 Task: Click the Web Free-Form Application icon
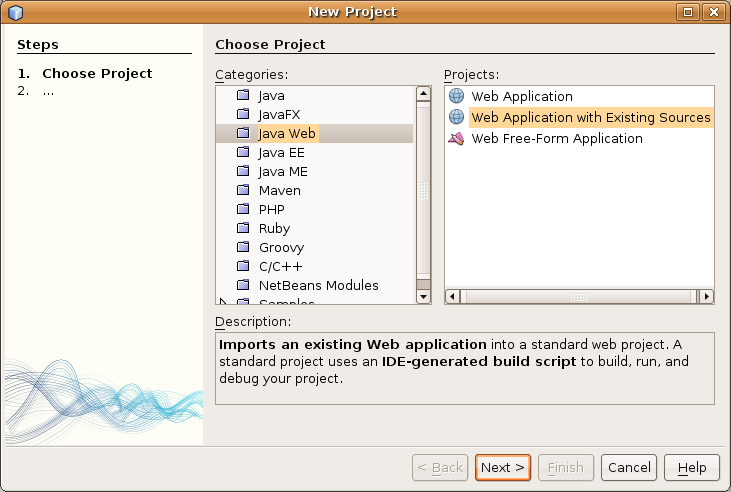pyautogui.click(x=456, y=138)
